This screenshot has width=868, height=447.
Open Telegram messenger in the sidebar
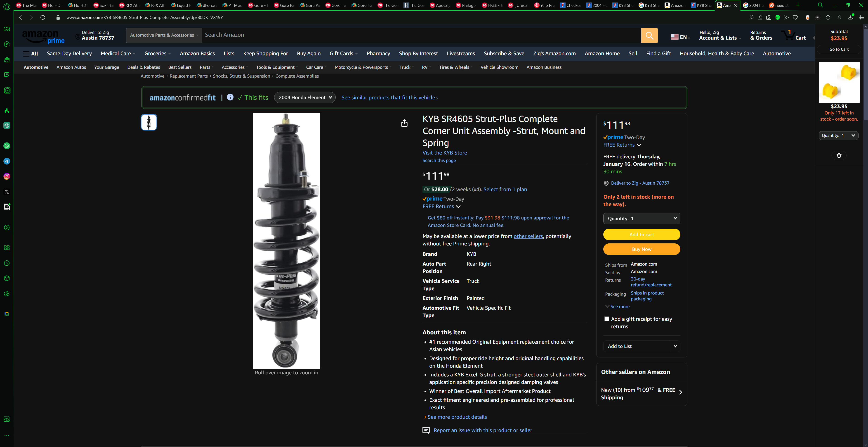(7, 161)
